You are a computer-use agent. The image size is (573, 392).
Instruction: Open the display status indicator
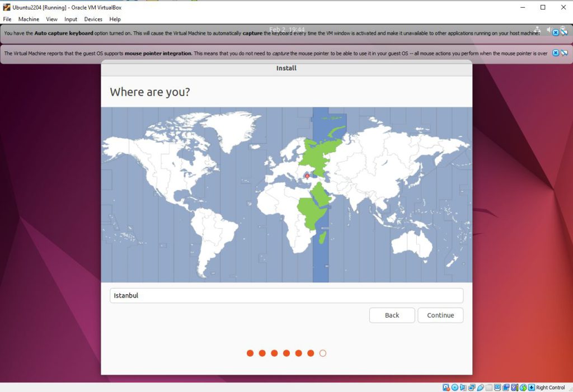[497, 388]
